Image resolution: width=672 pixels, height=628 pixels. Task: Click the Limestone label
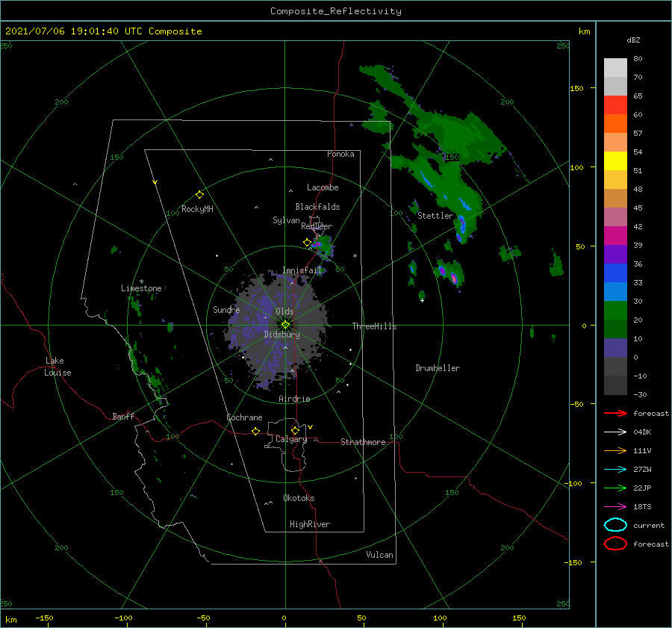point(141,288)
